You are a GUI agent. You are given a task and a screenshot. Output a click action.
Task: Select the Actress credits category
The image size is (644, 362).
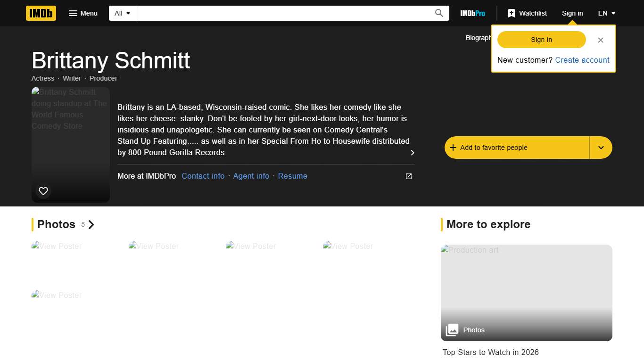click(42, 78)
